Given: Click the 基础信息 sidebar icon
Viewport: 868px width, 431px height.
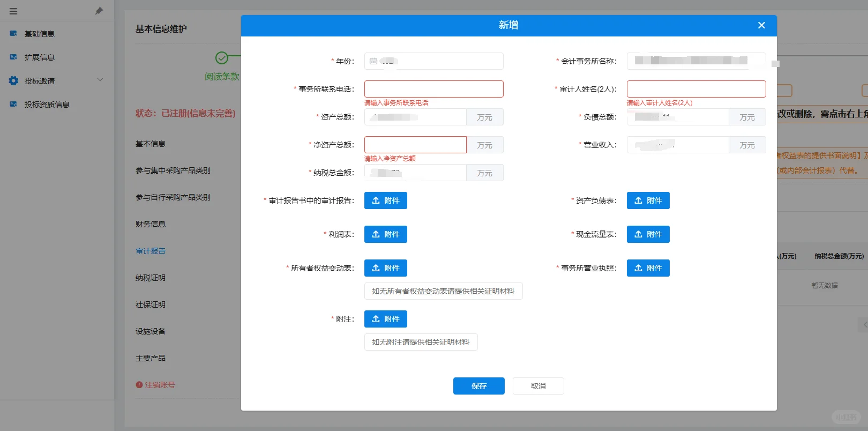Looking at the screenshot, I should [x=13, y=33].
